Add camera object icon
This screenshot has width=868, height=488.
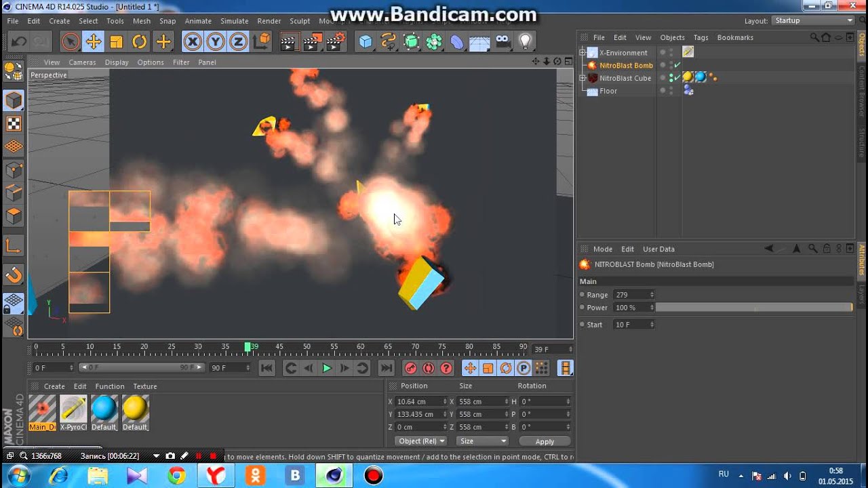502,42
